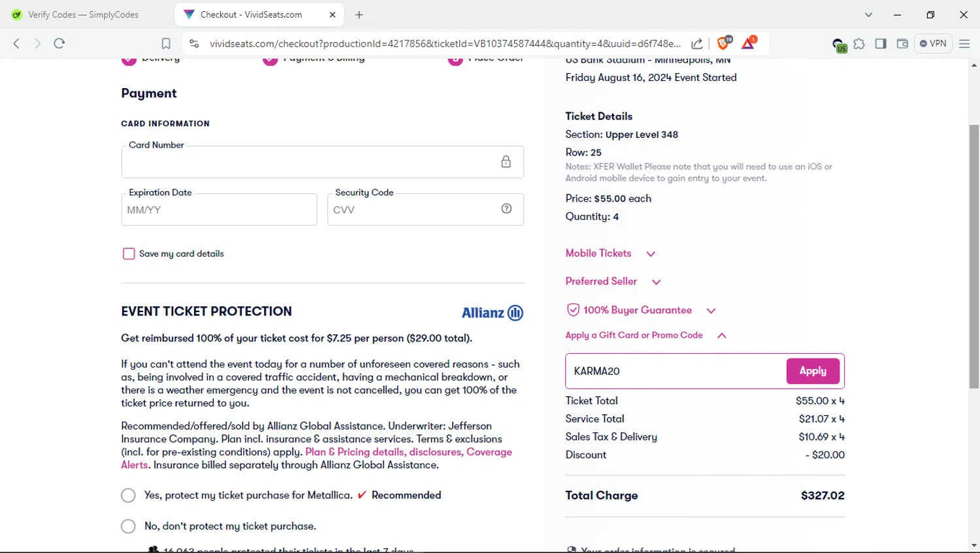Switch to Verify Codes — SimplyCodes tab

(84, 14)
